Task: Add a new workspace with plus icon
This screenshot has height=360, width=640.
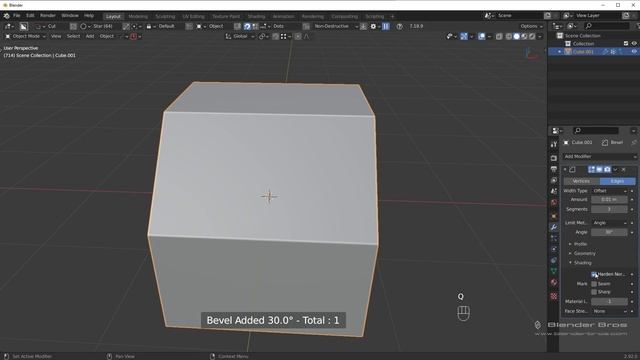Action: [x=392, y=16]
